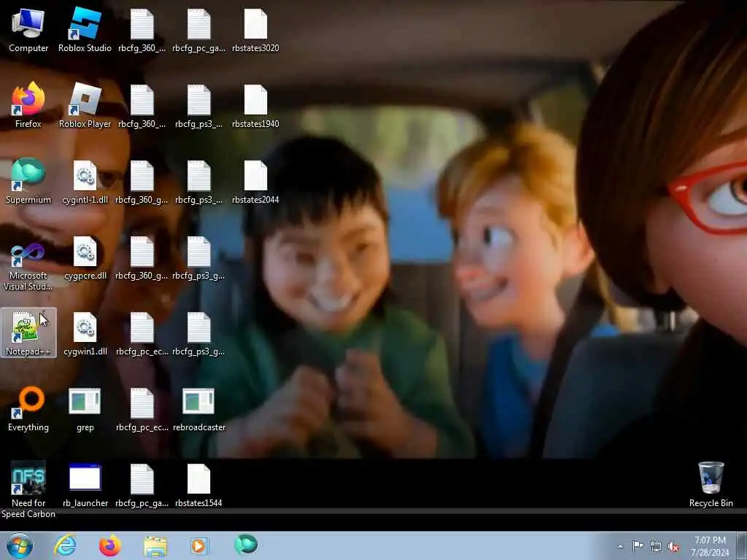Select the rbstates3020 file
The image size is (747, 560).
[x=255, y=31]
